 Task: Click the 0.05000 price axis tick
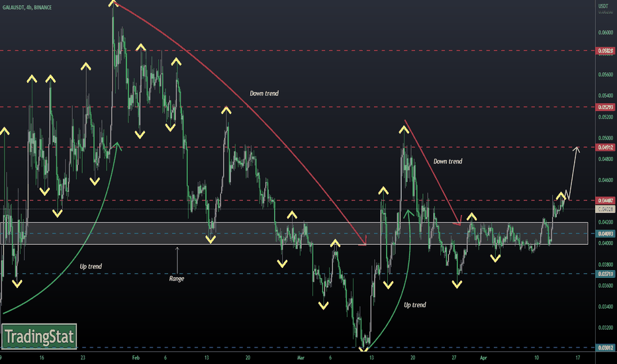tap(606, 138)
